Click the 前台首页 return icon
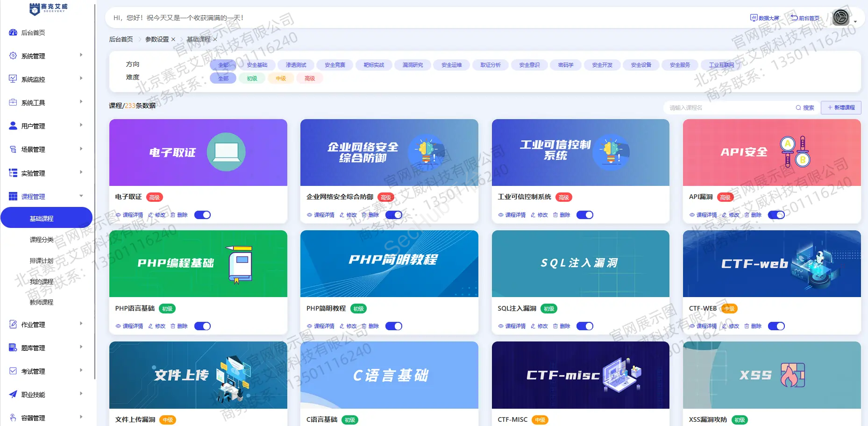868x426 pixels. point(794,18)
